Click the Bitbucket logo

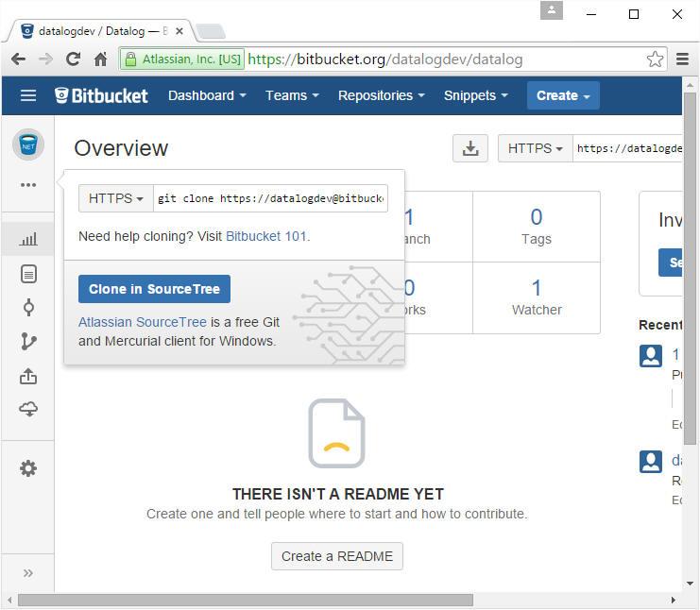coord(101,95)
